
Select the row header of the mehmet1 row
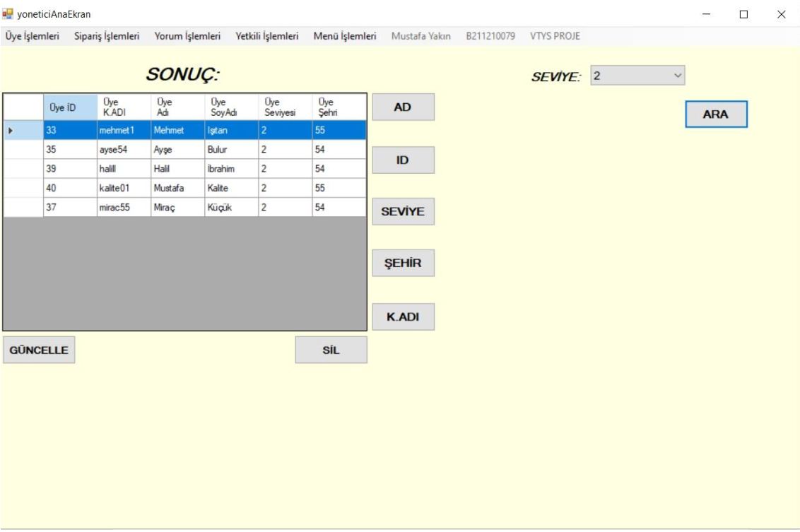[23, 131]
